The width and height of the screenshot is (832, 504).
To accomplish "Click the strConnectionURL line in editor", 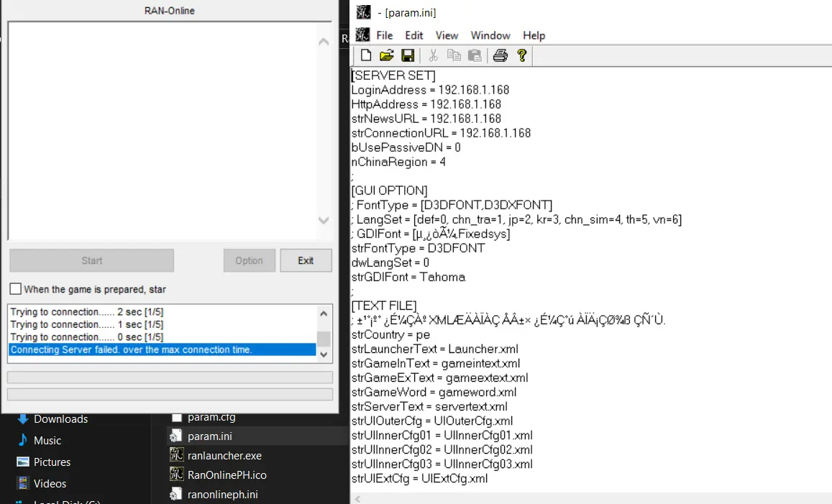I will click(441, 133).
